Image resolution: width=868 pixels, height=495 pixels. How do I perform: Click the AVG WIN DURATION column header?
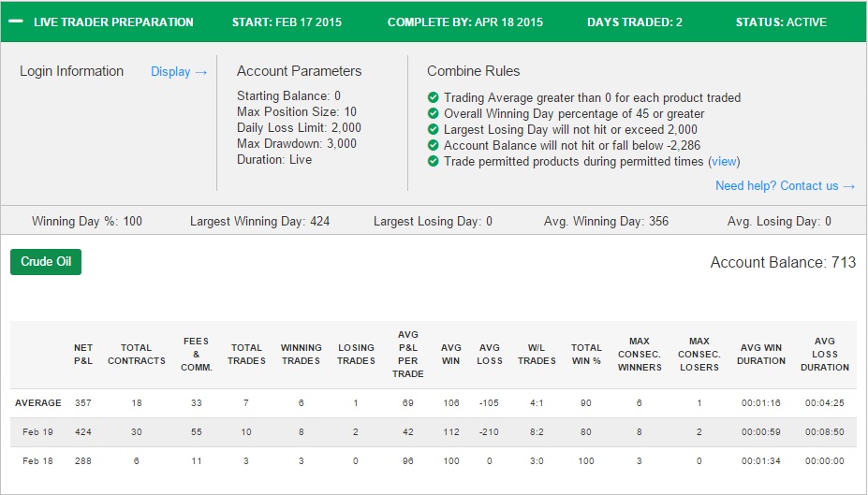tap(761, 355)
